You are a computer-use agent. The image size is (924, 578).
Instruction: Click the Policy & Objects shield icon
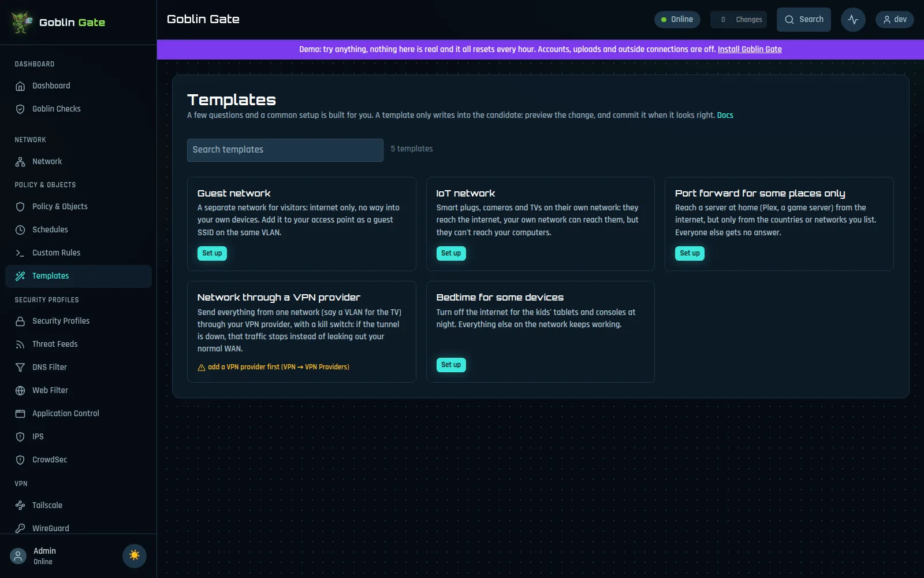pyautogui.click(x=20, y=207)
